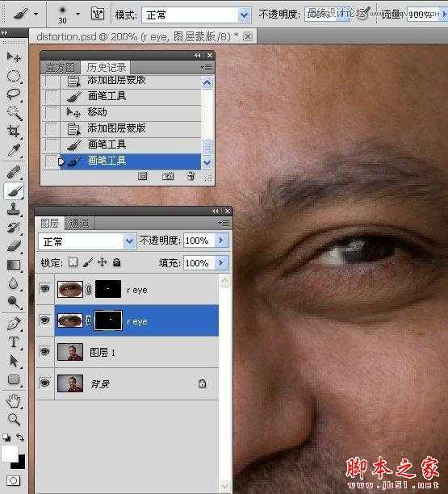Select the lower 添加图层蒙版 history state

(122, 128)
